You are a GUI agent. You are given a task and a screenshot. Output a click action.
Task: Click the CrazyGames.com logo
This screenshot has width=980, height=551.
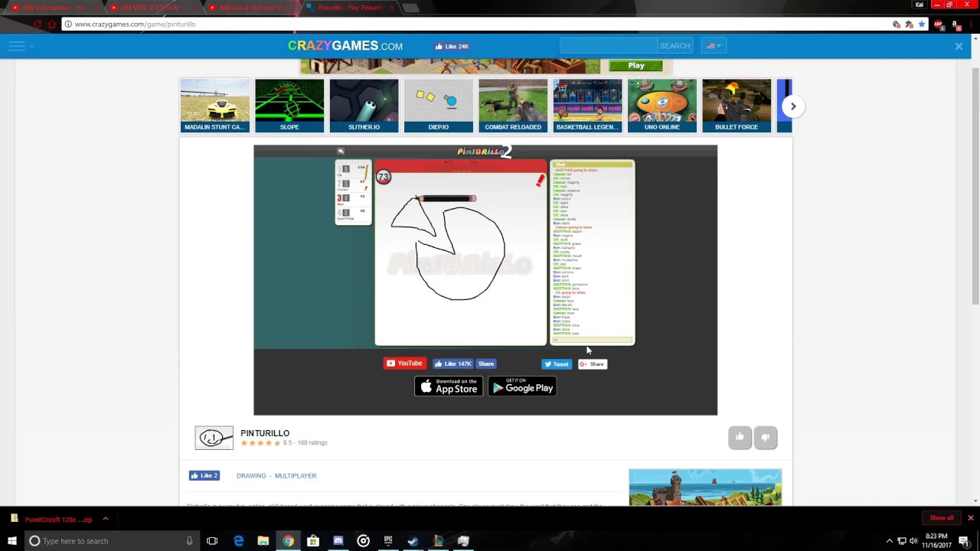coord(345,46)
